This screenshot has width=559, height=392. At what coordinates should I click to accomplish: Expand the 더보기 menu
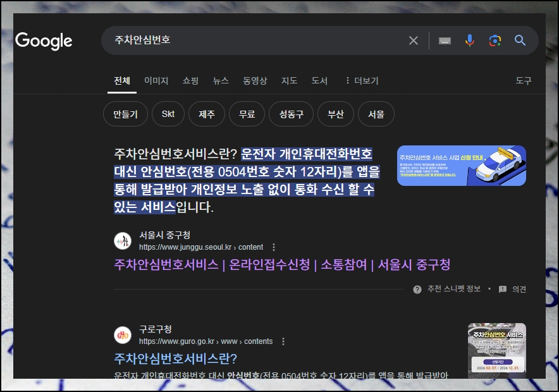[362, 80]
